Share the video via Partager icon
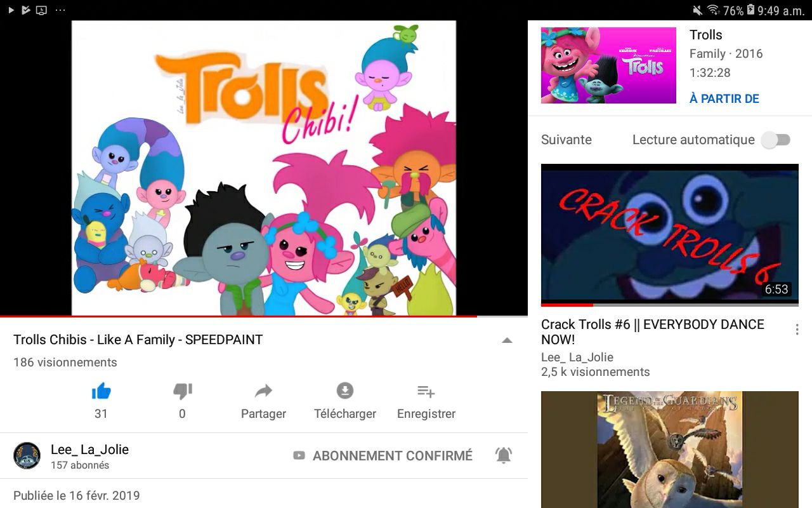 [x=263, y=391]
